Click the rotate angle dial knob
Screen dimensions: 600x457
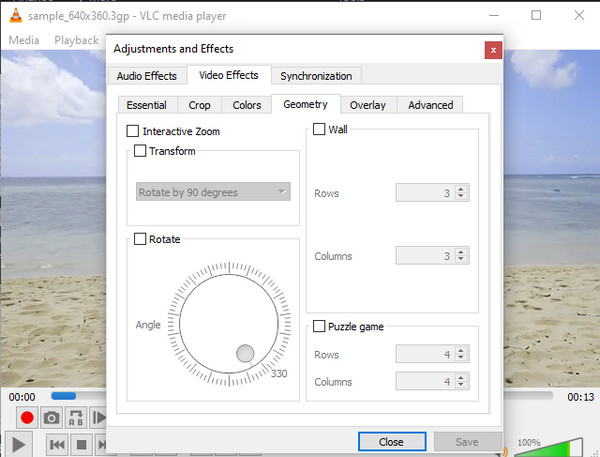[245, 353]
